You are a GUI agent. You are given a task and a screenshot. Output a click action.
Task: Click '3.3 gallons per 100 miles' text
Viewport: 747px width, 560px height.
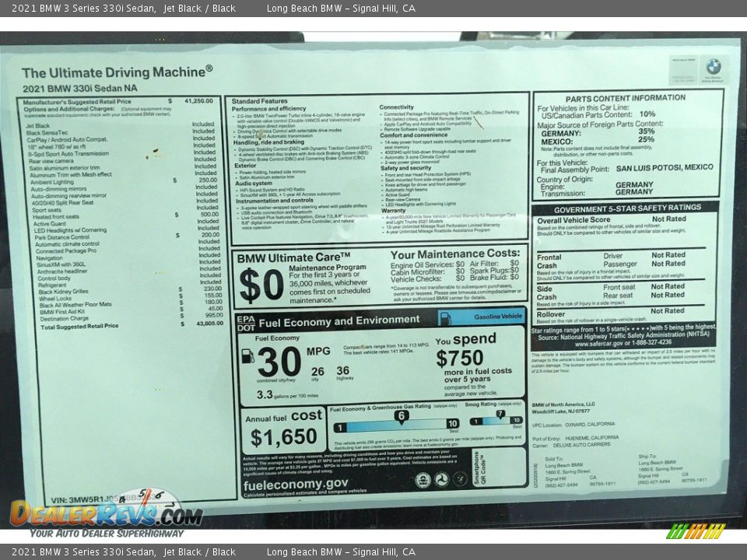point(287,395)
